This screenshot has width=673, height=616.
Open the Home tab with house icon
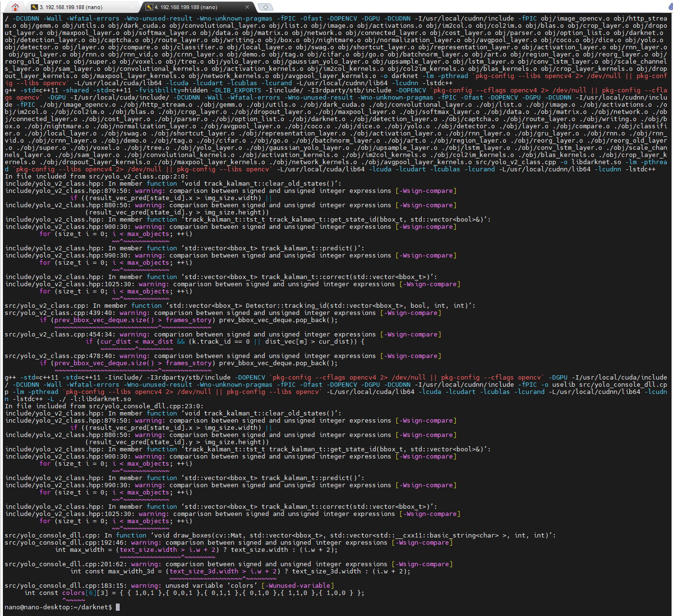[15, 7]
